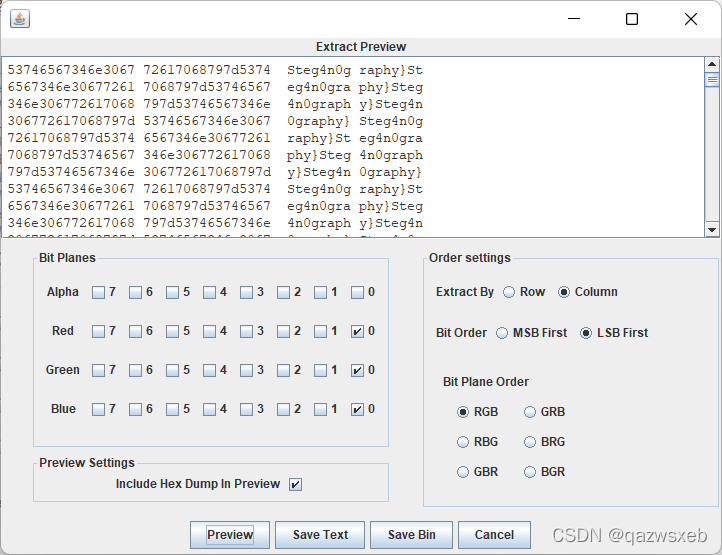Check Green bit plane 6
This screenshot has height=555, width=722.
(135, 370)
